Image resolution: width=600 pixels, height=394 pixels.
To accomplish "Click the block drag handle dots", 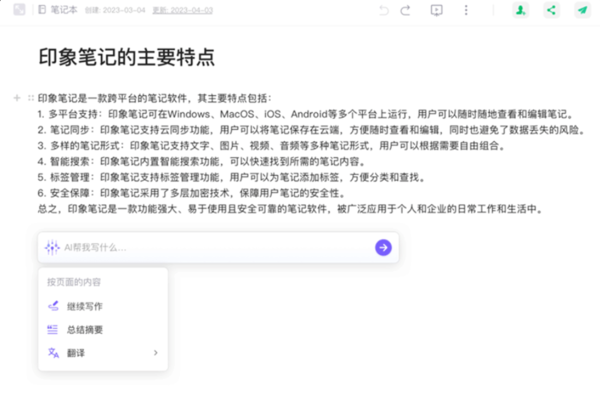I will [x=31, y=98].
